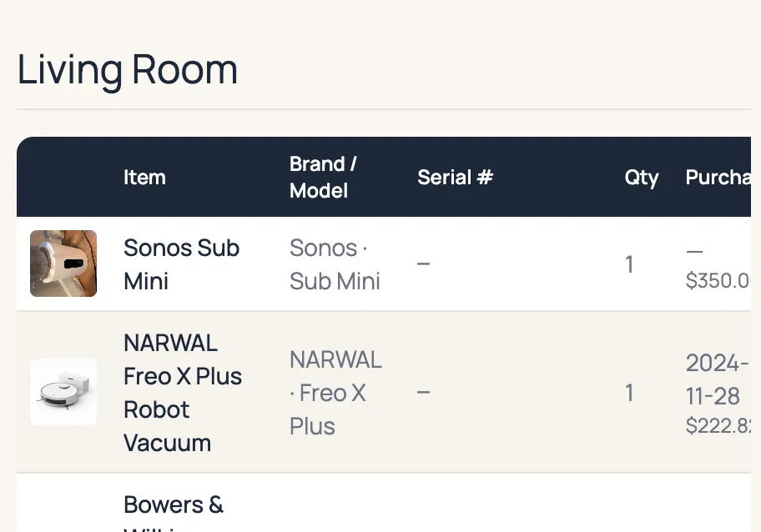Select the Serial # column header

[x=455, y=178]
